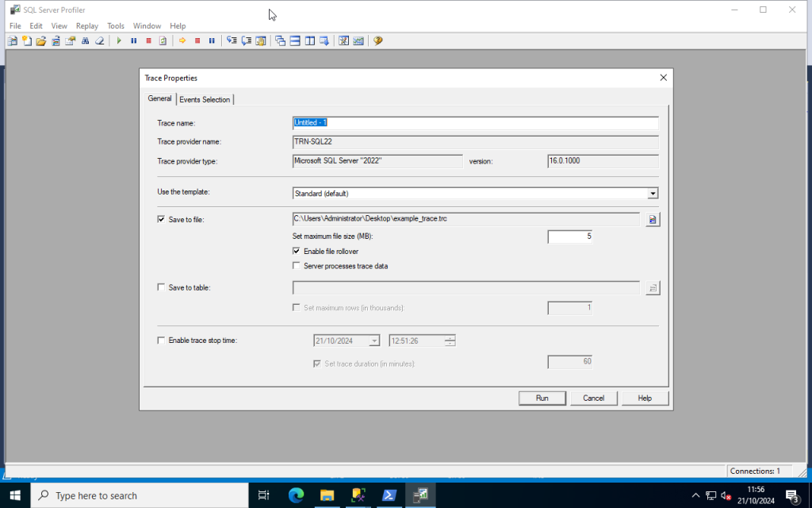Viewport: 812px width, 508px height.
Task: Expand the Use the template dropdown
Action: [x=653, y=194]
